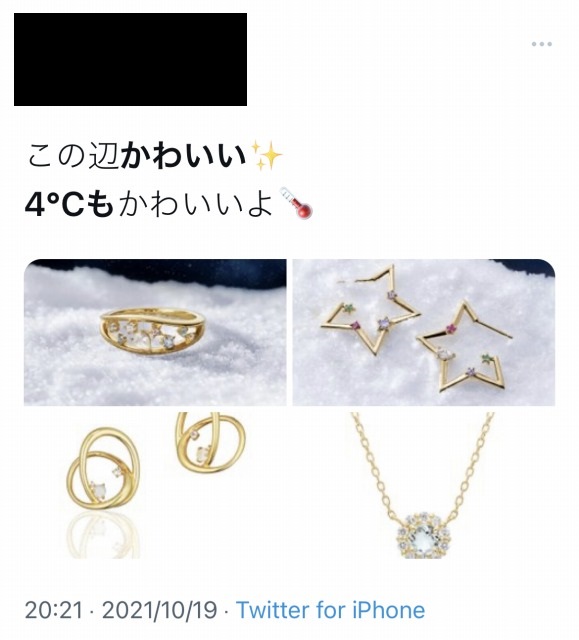This screenshot has width=579, height=640.
Task: Click the necklace's blue gemstone pendant
Action: click(x=423, y=536)
